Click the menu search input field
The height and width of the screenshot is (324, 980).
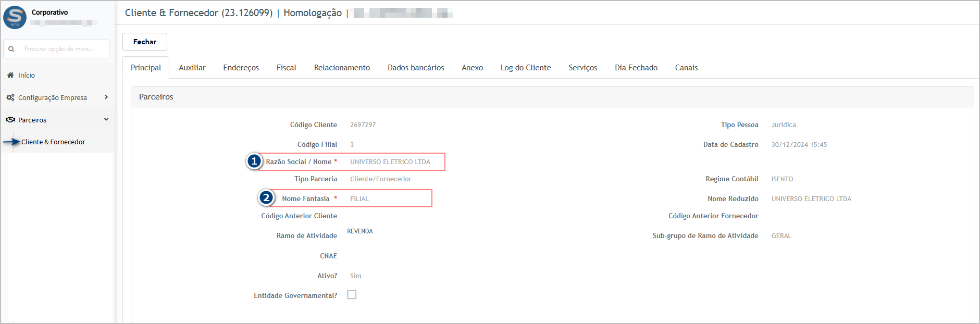click(63, 49)
